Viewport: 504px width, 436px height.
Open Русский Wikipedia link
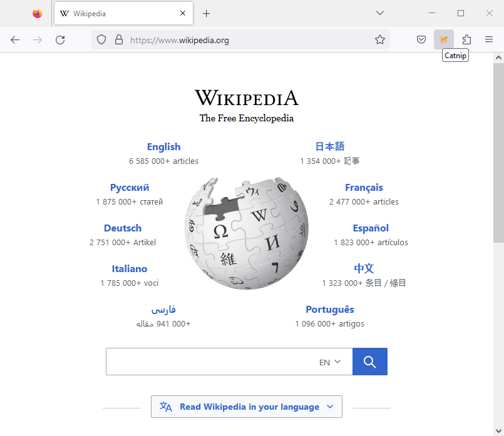tap(130, 188)
